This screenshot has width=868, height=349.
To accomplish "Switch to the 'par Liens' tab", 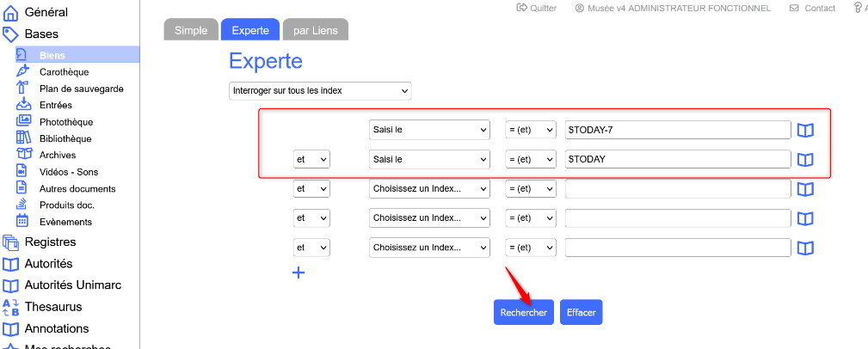I will (315, 30).
